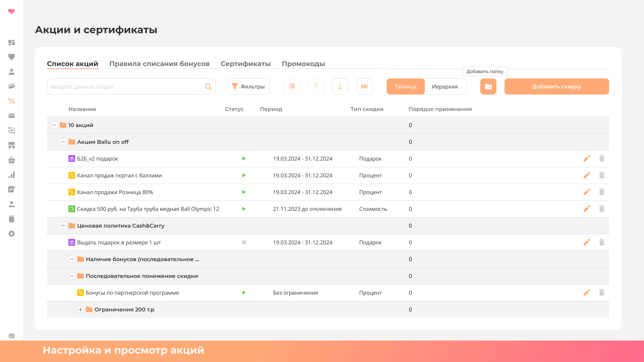The width and height of the screenshot is (644, 362).
Task: Open the settings gear in sidebar
Action: [x=12, y=234]
